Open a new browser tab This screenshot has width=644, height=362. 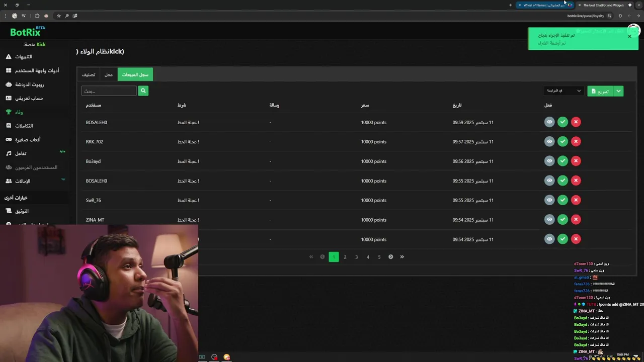[x=511, y=5]
